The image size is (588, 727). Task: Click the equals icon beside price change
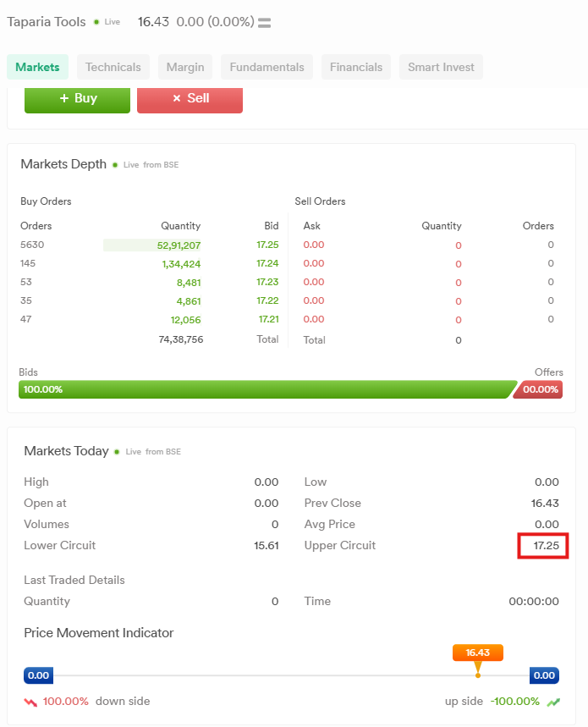click(x=264, y=22)
